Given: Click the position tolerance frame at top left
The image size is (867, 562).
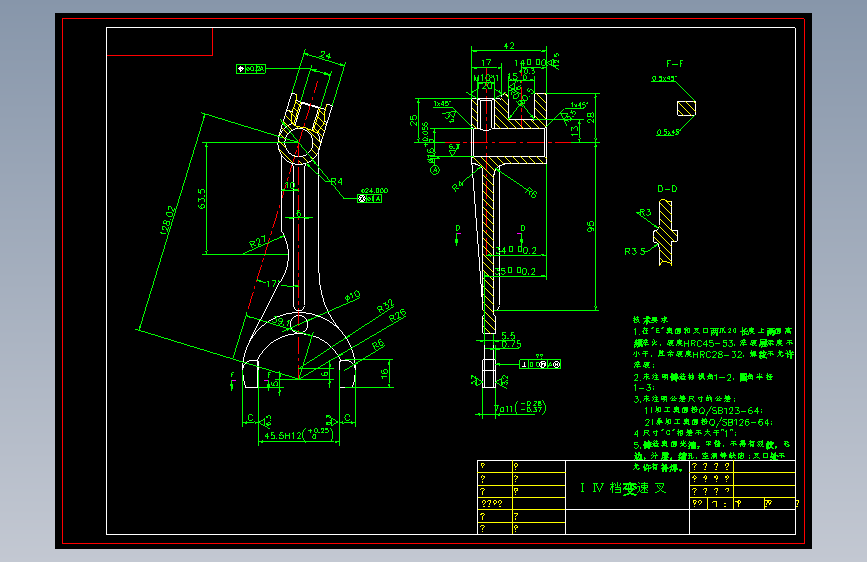Looking at the screenshot, I should [250, 69].
